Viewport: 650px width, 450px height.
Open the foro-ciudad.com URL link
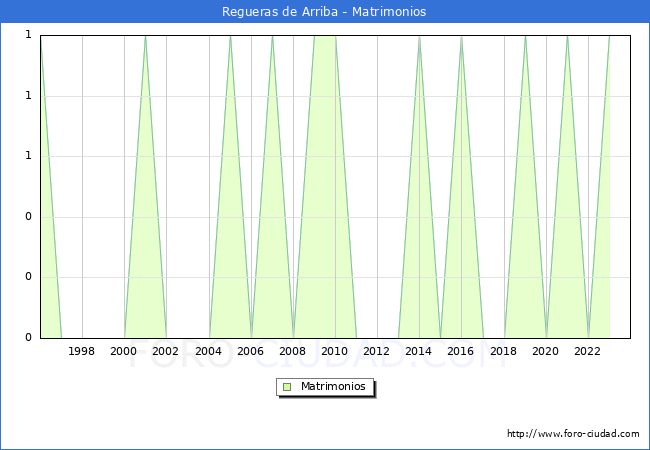tap(573, 434)
